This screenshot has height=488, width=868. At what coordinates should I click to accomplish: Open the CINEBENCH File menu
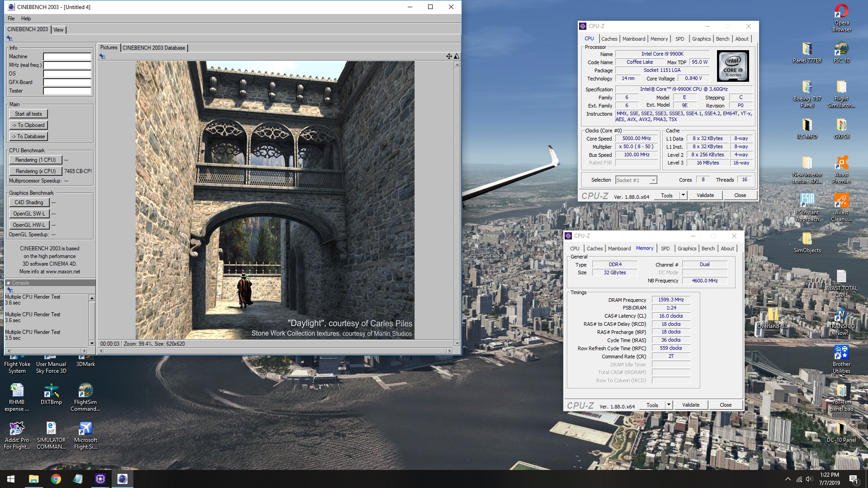(x=11, y=19)
